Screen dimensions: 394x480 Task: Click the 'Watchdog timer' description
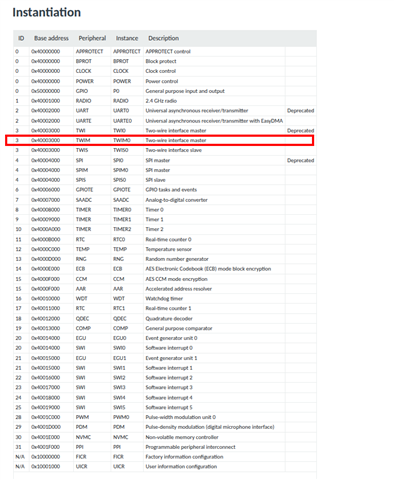[164, 298]
